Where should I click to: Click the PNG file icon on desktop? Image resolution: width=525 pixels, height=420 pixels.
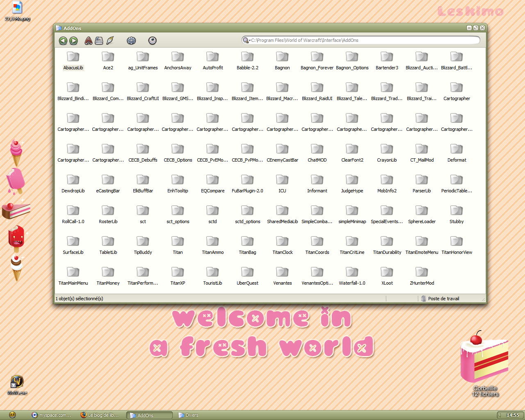coord(17,11)
